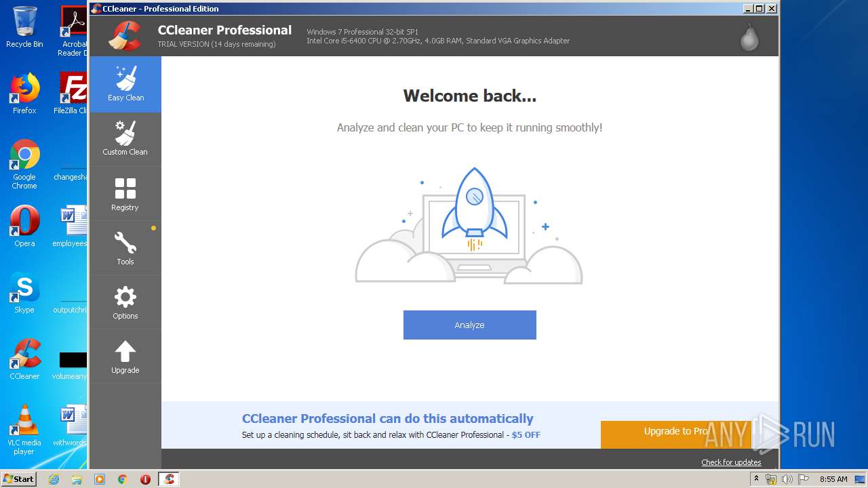Image resolution: width=868 pixels, height=488 pixels.
Task: Launch Firefox from desktop
Action: pyautogui.click(x=24, y=94)
